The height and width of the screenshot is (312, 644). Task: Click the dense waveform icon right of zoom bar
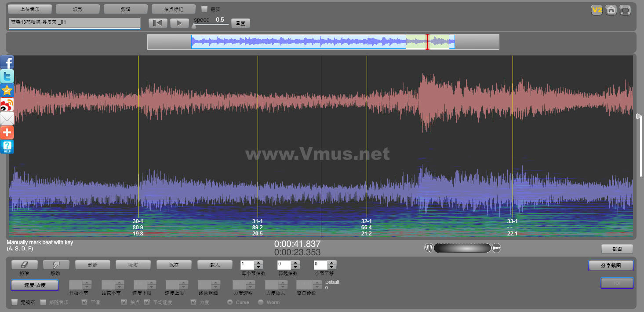click(x=497, y=248)
